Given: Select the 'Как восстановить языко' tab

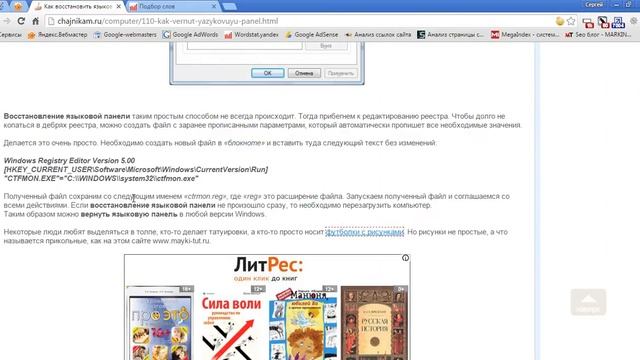Looking at the screenshot, I should pyautogui.click(x=77, y=7).
